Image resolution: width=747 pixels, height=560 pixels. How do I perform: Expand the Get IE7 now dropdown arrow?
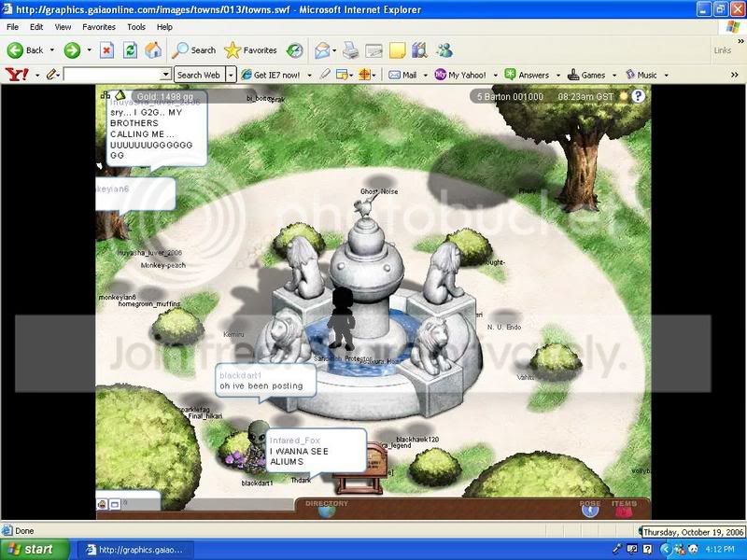point(310,76)
